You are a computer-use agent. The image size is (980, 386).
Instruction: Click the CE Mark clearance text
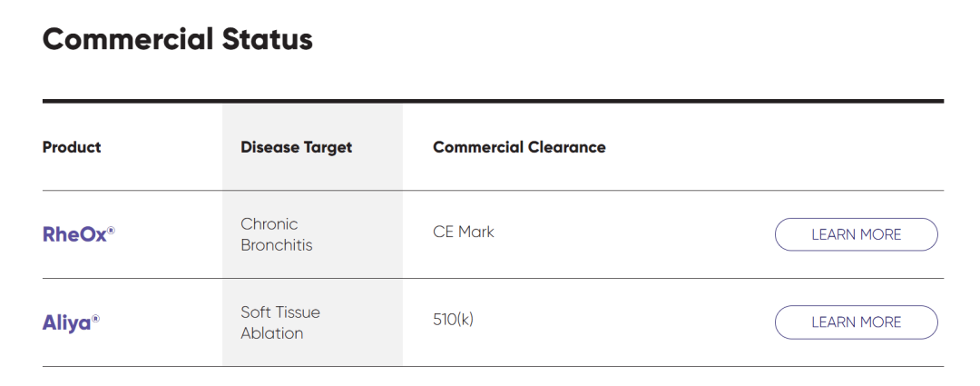(463, 233)
